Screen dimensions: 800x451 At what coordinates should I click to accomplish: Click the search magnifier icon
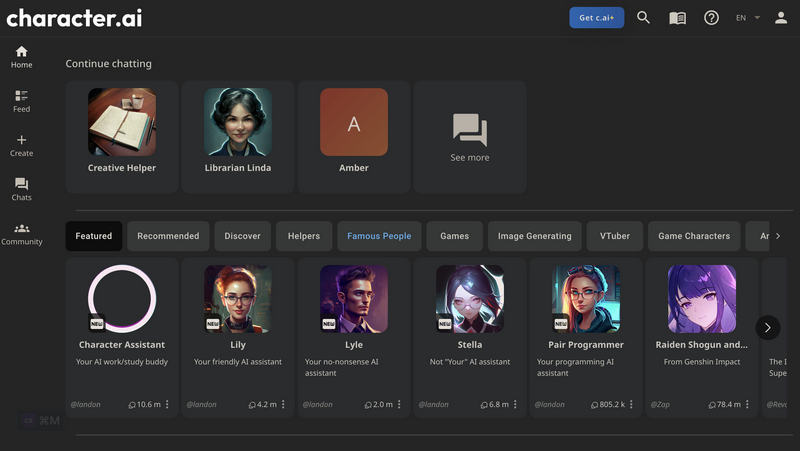(x=643, y=18)
